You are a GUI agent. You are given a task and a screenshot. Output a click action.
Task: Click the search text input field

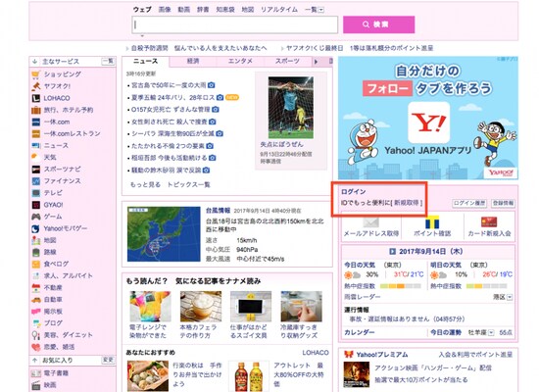coord(235,24)
